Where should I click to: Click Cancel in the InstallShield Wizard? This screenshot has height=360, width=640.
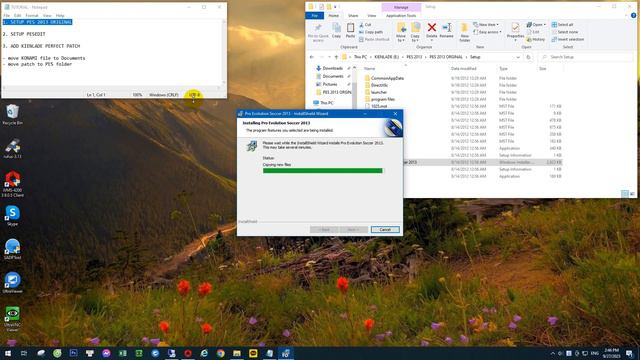tap(385, 230)
